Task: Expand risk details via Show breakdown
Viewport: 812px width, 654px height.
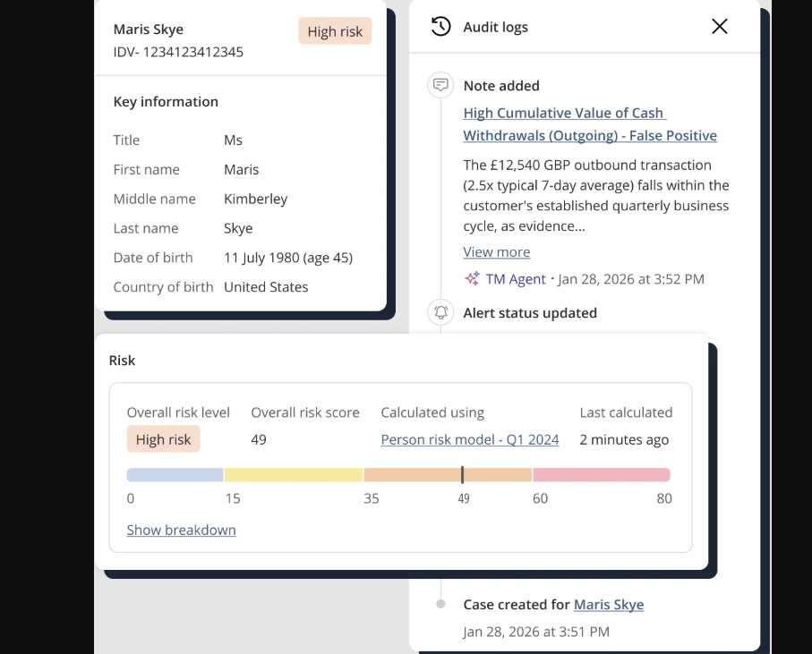Action: point(181,530)
